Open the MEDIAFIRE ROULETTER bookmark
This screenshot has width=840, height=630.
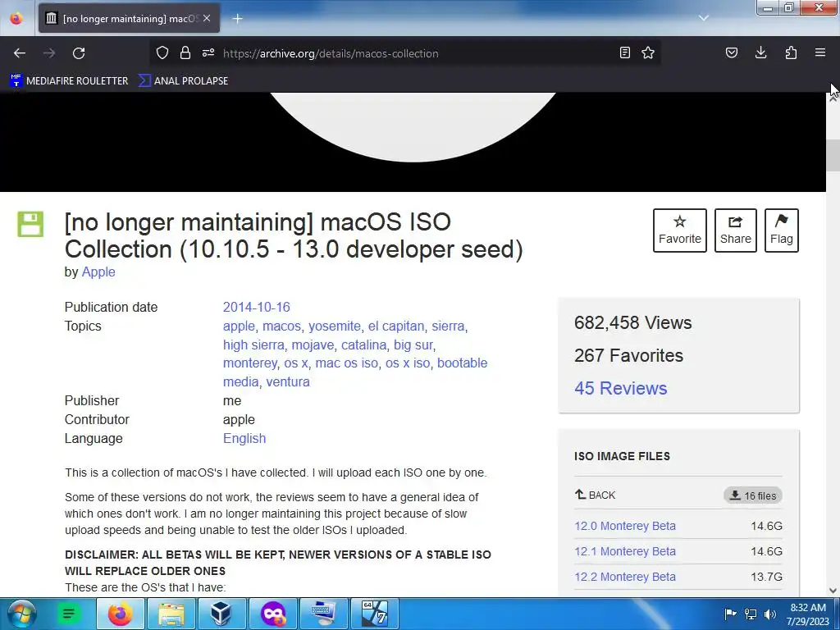tap(69, 81)
